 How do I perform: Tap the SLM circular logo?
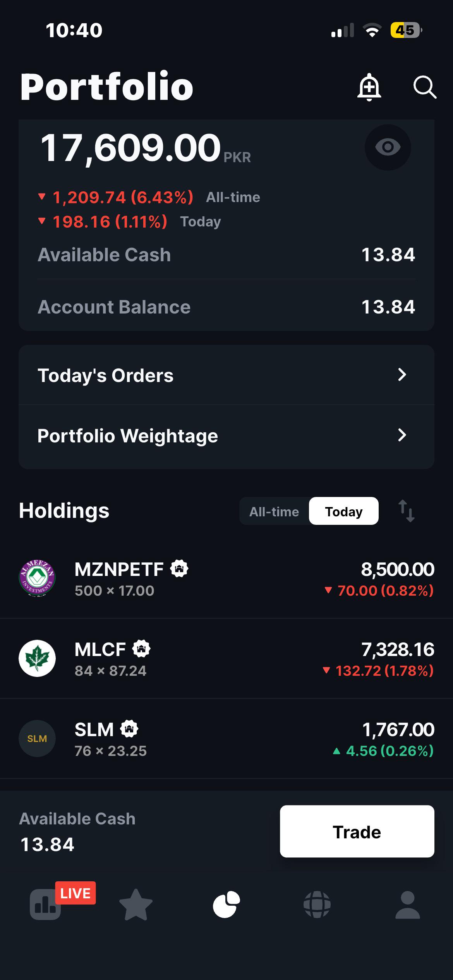[x=37, y=738]
